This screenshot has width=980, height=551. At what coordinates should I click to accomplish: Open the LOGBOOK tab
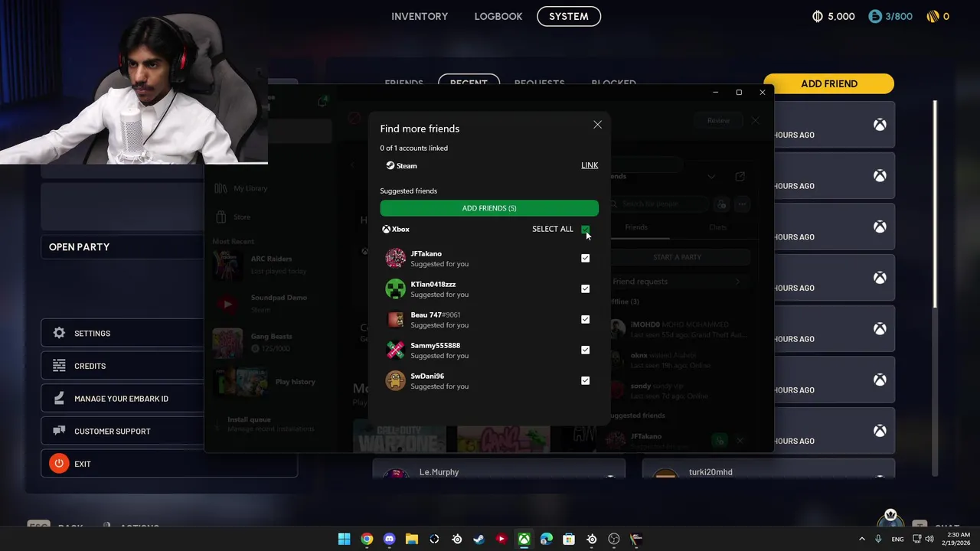[498, 16]
